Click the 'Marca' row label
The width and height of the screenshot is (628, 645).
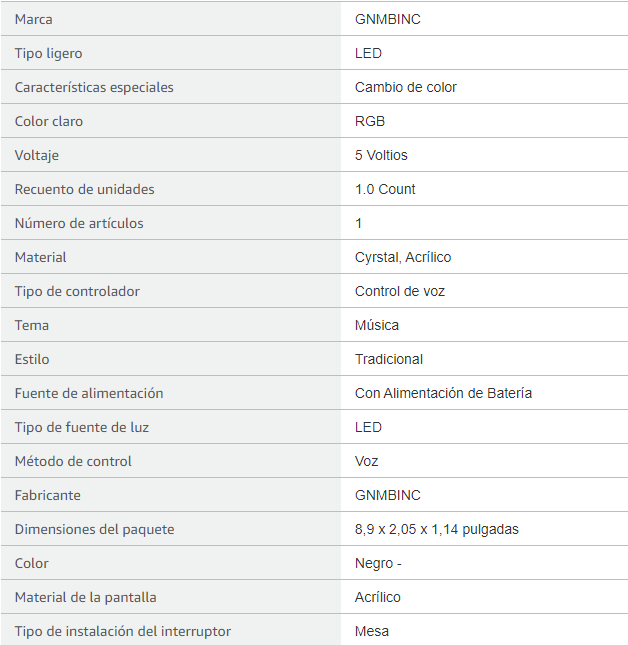pyautogui.click(x=34, y=19)
